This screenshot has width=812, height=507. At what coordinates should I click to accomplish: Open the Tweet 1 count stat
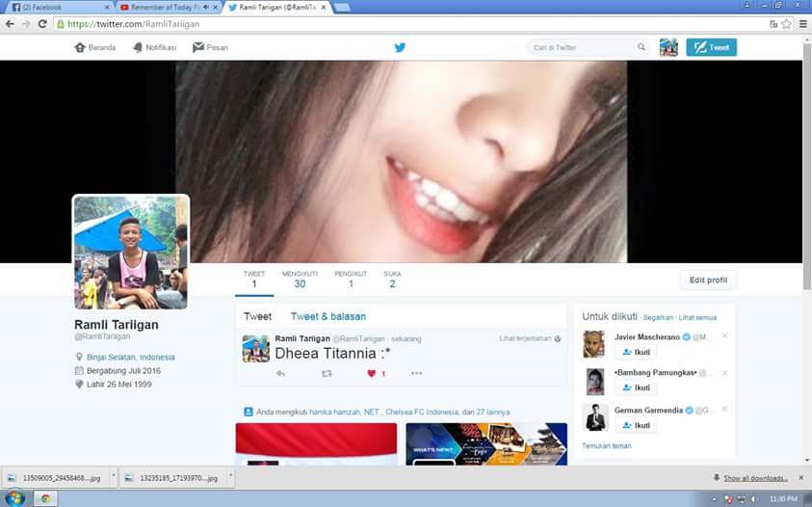pos(253,280)
